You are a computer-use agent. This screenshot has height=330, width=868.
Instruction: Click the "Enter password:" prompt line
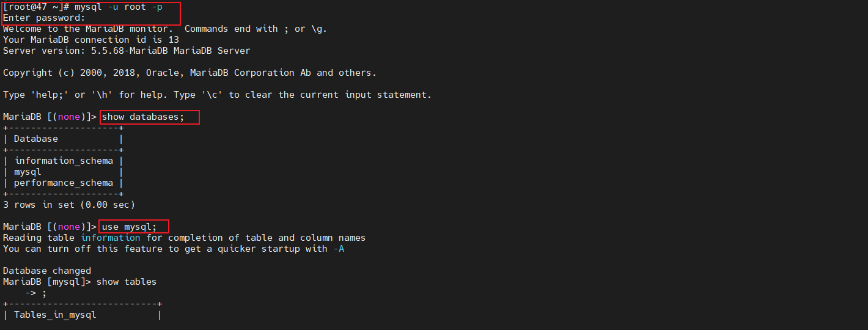pyautogui.click(x=44, y=18)
